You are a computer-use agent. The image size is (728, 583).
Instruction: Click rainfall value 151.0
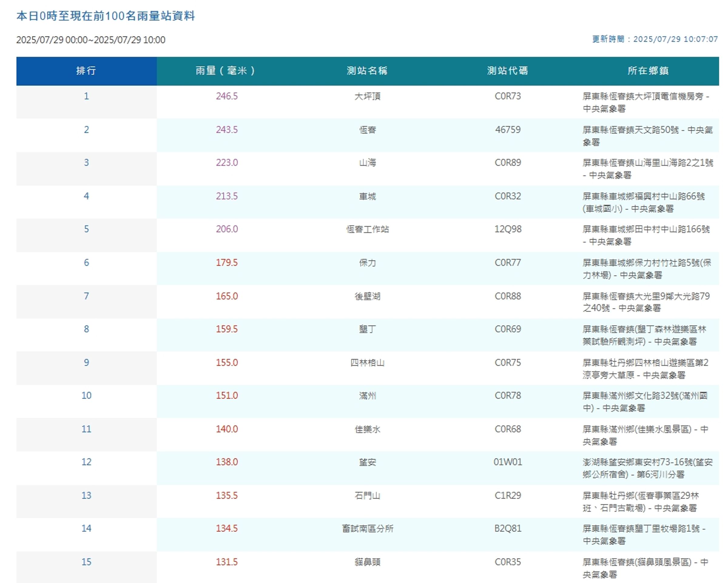point(227,395)
